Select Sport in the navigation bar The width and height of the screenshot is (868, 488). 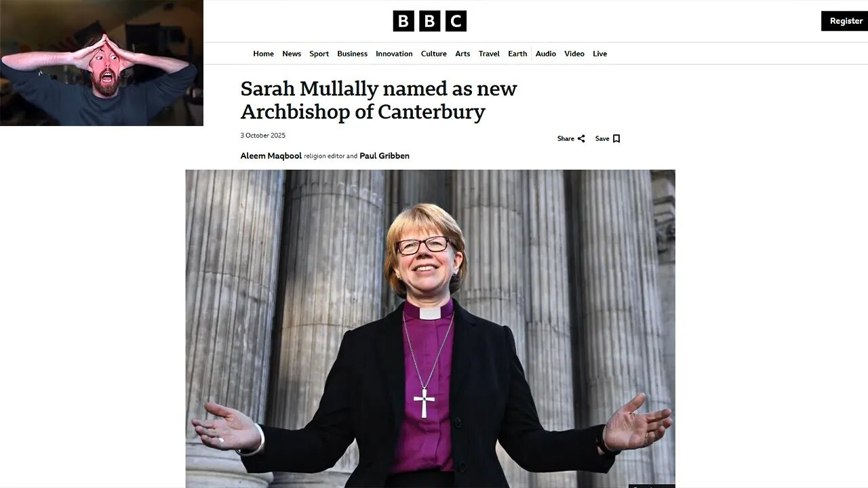(319, 54)
